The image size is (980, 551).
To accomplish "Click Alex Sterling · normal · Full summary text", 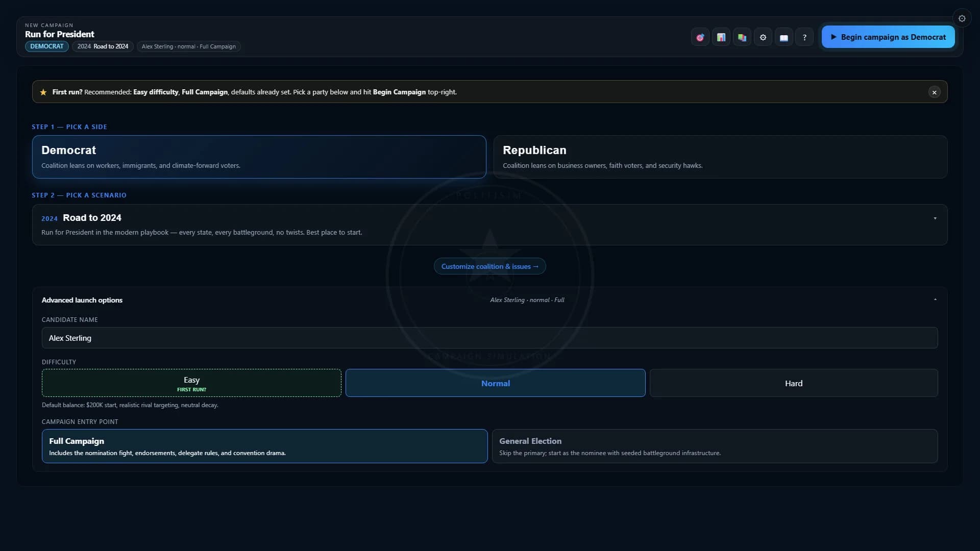I will tap(527, 300).
